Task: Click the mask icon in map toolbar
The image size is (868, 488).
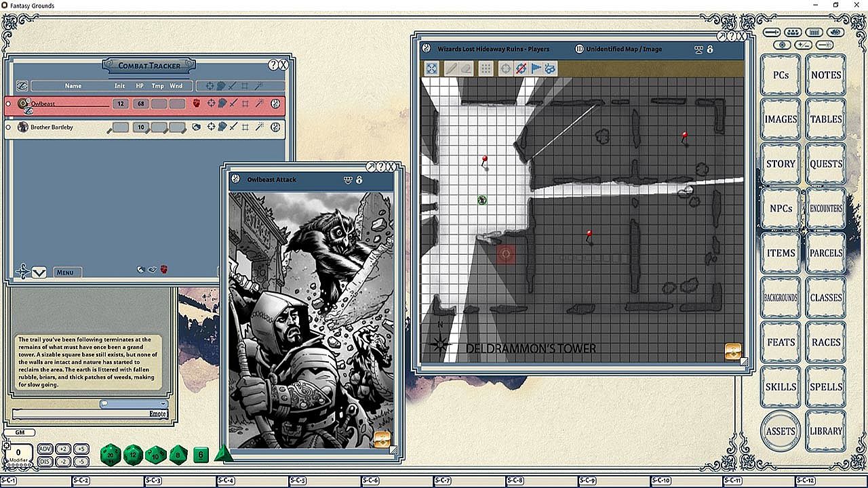Action: (x=551, y=68)
